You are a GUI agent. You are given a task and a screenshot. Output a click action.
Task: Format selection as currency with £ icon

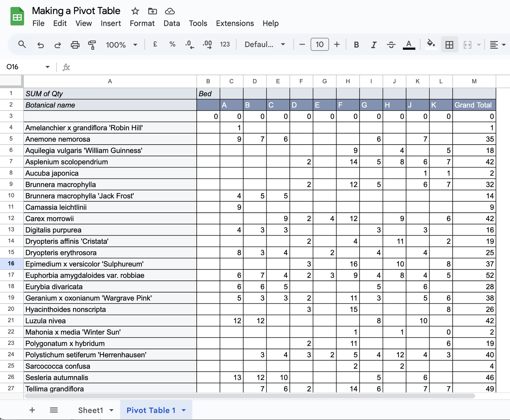[155, 44]
